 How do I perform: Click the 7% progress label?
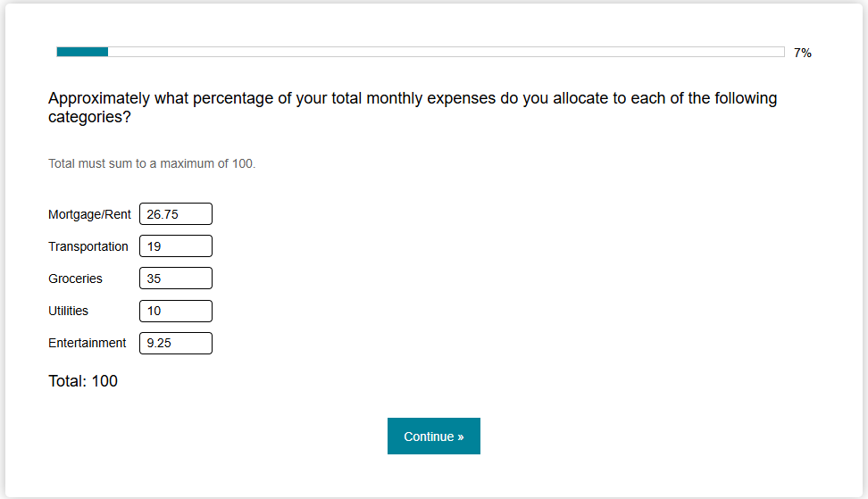803,54
